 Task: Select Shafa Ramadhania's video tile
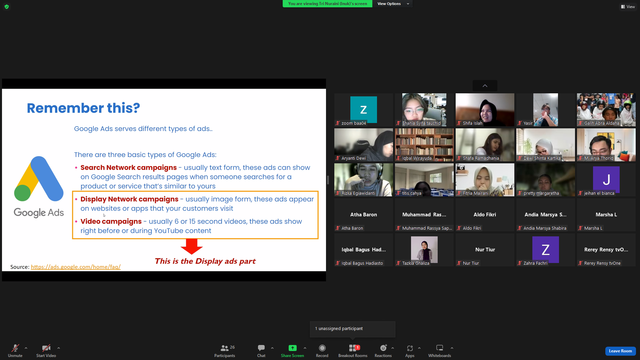click(485, 144)
